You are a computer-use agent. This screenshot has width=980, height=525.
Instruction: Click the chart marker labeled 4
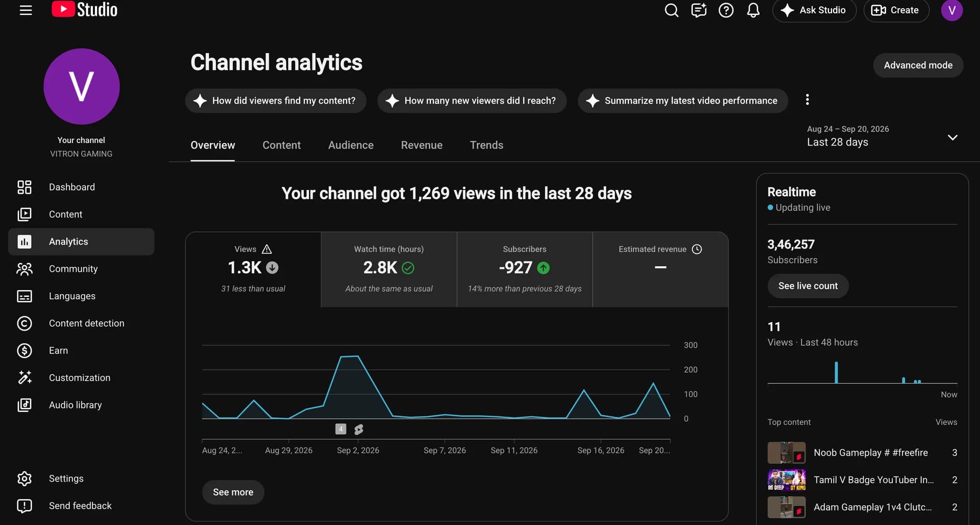[x=340, y=429]
